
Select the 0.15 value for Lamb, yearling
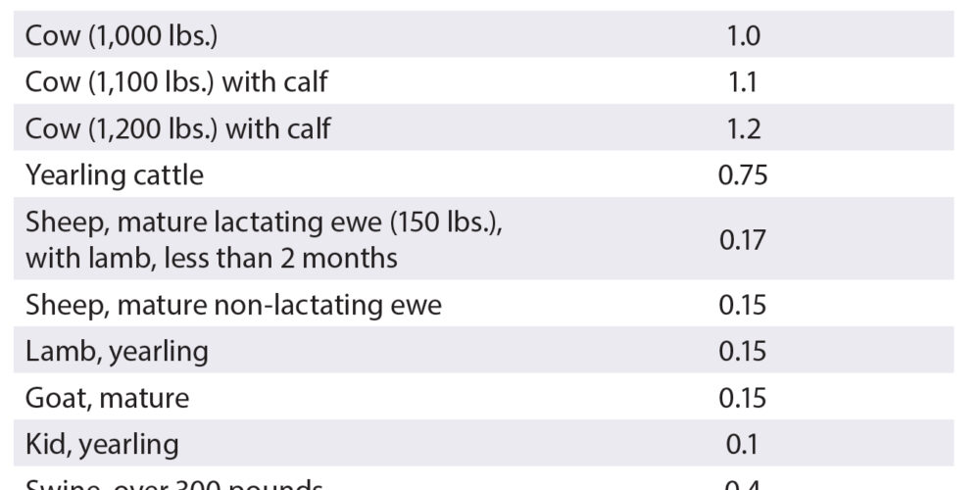(x=744, y=351)
